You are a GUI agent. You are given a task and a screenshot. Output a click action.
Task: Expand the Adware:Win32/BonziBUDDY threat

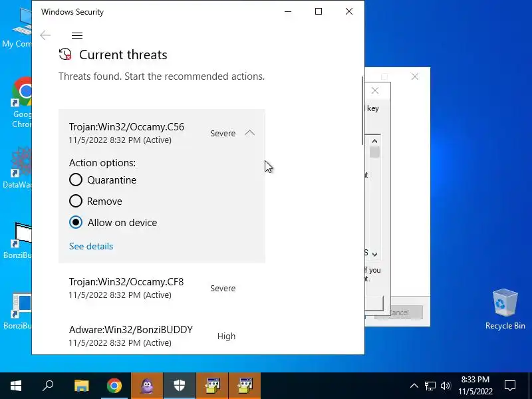pos(162,336)
